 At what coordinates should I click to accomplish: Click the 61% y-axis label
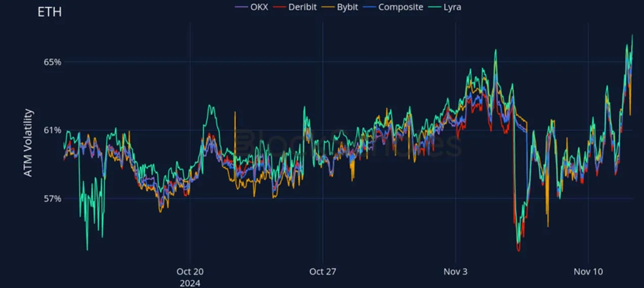click(52, 130)
